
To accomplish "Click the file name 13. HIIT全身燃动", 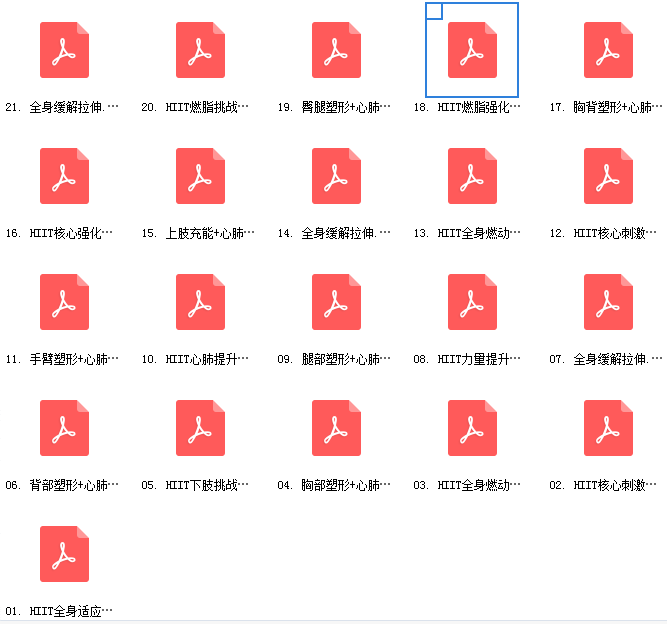I will (467, 233).
